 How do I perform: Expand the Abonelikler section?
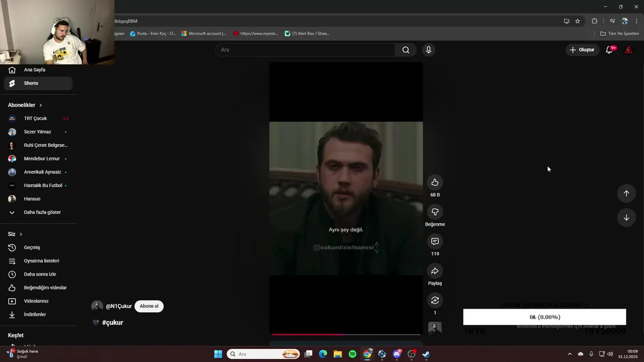pyautogui.click(x=25, y=105)
